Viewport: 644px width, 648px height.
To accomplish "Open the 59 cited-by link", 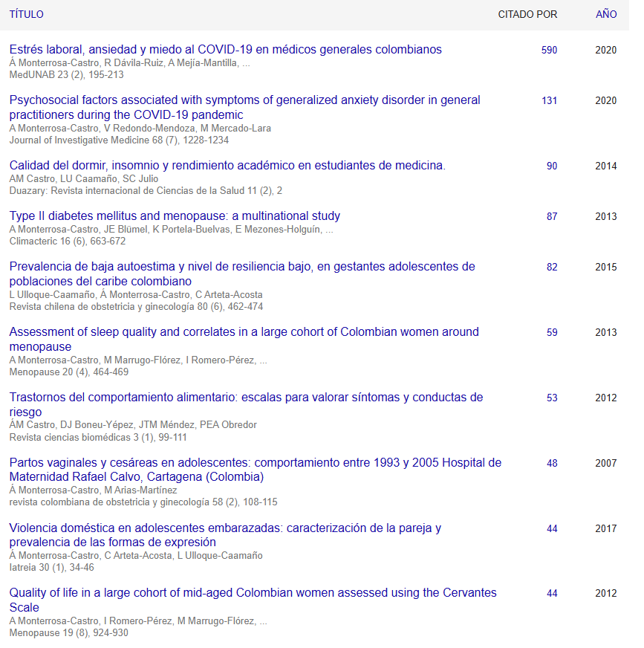I will pyautogui.click(x=552, y=332).
